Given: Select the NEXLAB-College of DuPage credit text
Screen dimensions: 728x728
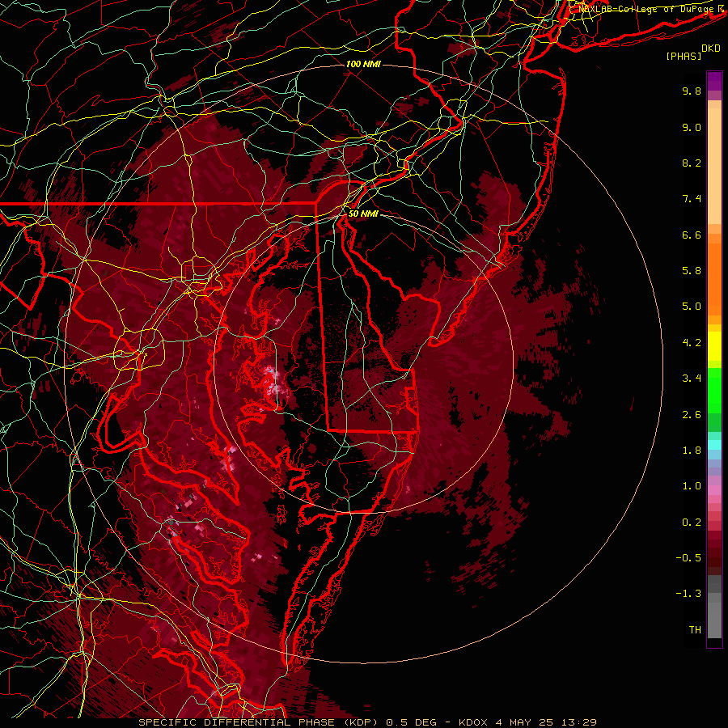Looking at the screenshot, I should point(648,9).
